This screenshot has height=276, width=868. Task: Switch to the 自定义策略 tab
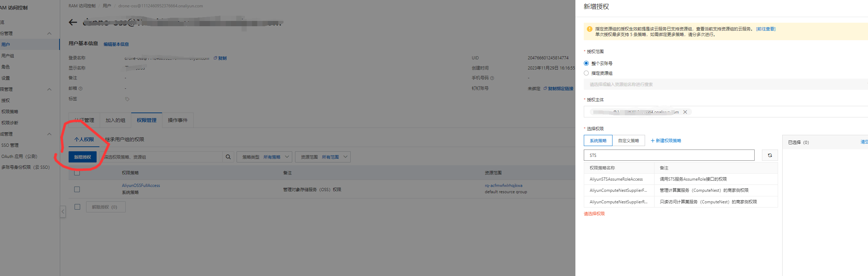pos(628,140)
